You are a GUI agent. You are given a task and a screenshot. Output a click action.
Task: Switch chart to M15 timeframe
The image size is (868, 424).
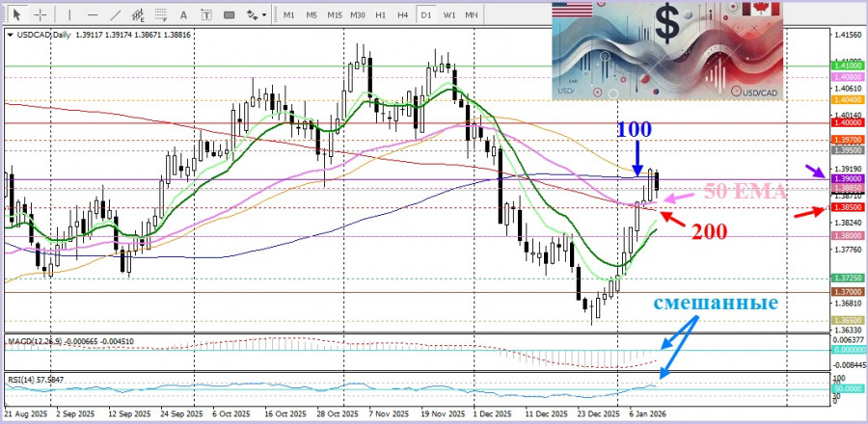click(x=335, y=15)
